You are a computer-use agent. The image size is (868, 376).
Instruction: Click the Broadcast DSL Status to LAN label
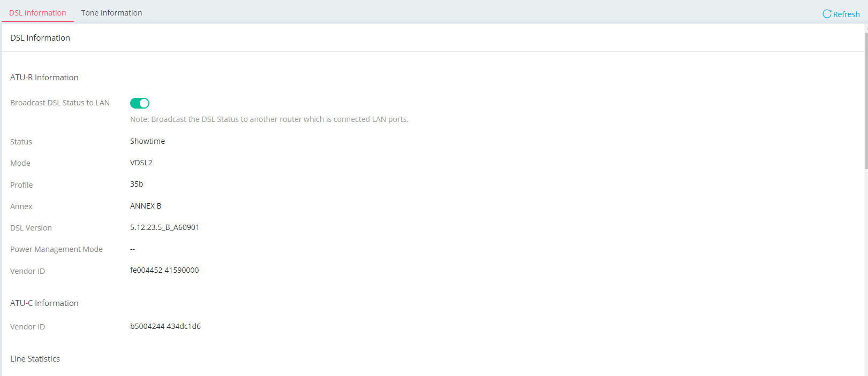pyautogui.click(x=60, y=103)
